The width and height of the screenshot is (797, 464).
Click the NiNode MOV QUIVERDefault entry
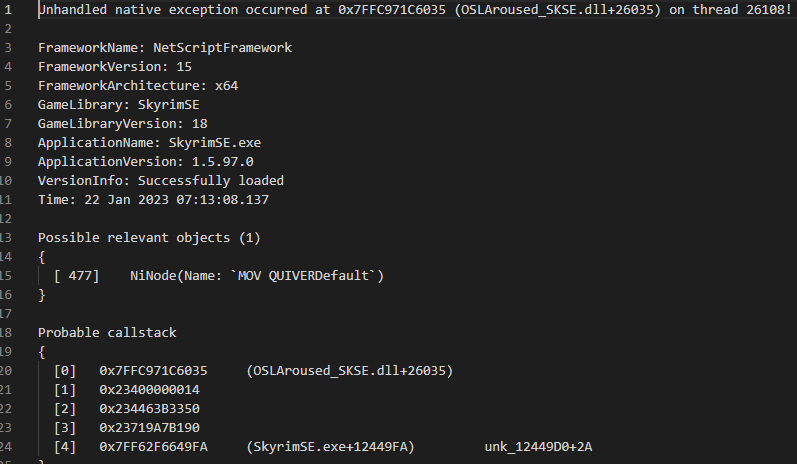(x=257, y=276)
